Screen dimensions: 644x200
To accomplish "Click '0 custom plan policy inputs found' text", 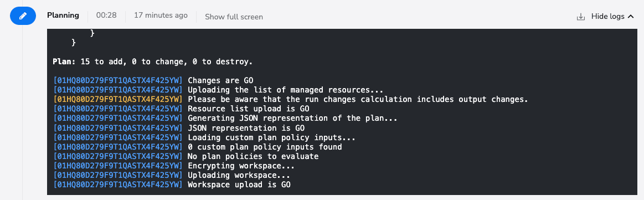I will pos(265,147).
